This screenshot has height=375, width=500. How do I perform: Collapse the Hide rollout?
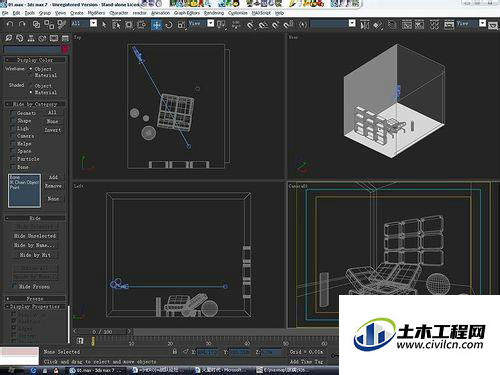[35, 218]
